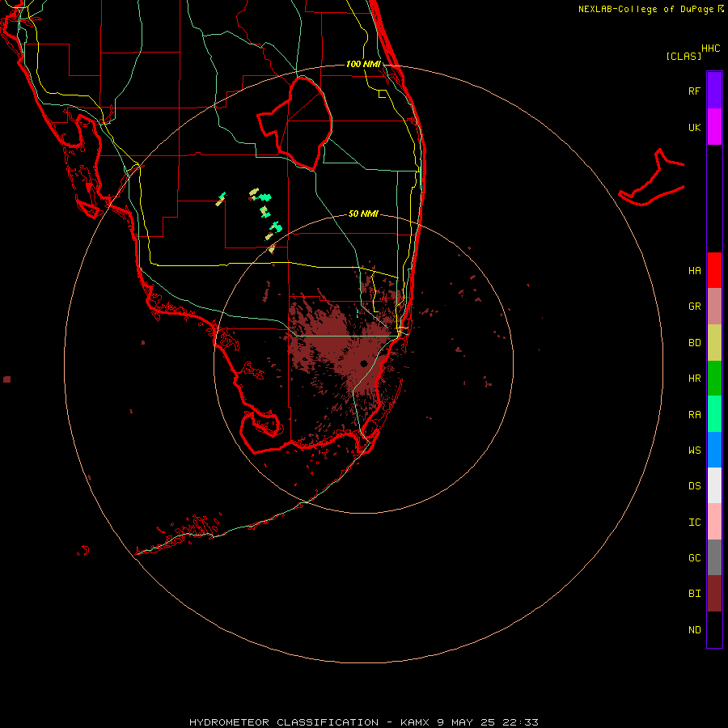Click the UK legend label
This screenshot has height=728, width=728.
(694, 127)
